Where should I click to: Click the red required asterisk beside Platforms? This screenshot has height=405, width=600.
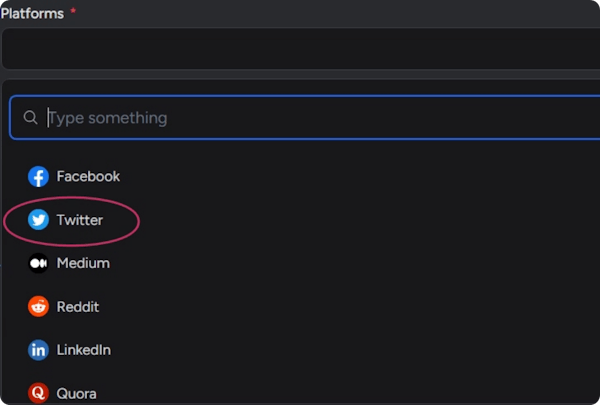tap(73, 11)
